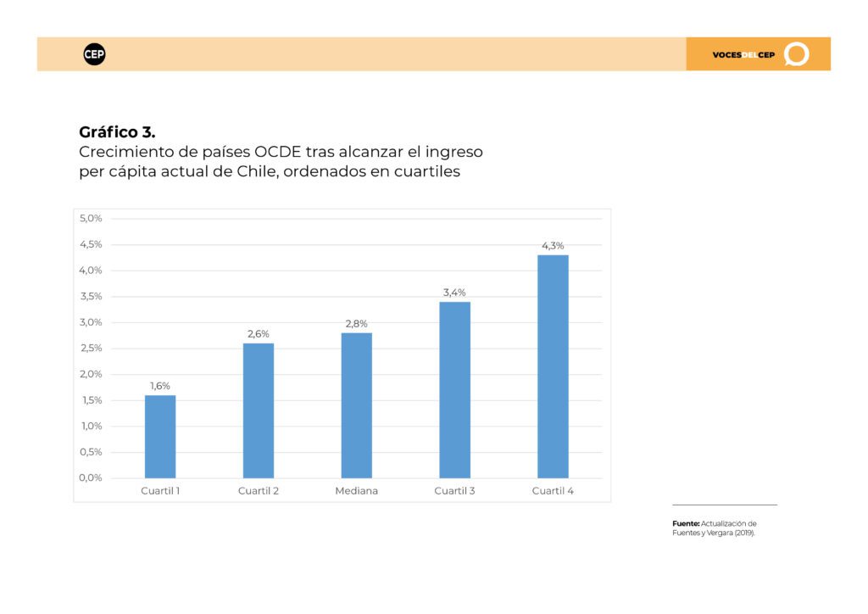Select the Cuartil 1 bar
The image size is (868, 614).
pyautogui.click(x=160, y=436)
